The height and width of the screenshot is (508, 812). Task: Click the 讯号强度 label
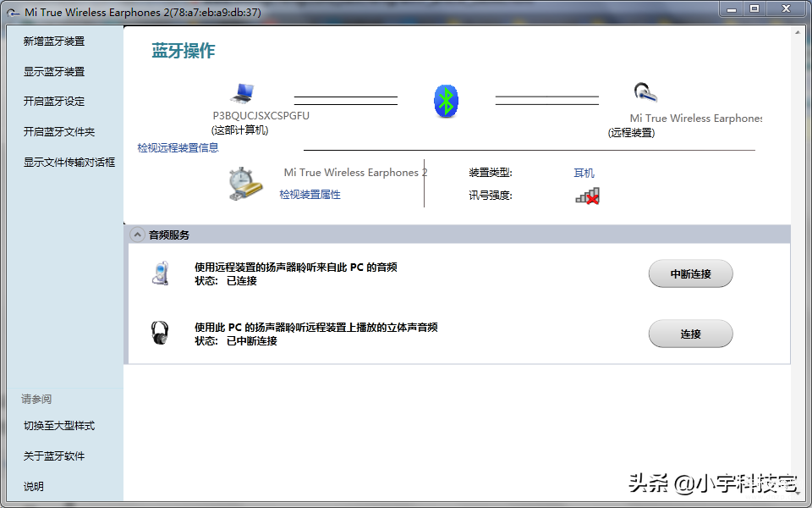pos(491,196)
